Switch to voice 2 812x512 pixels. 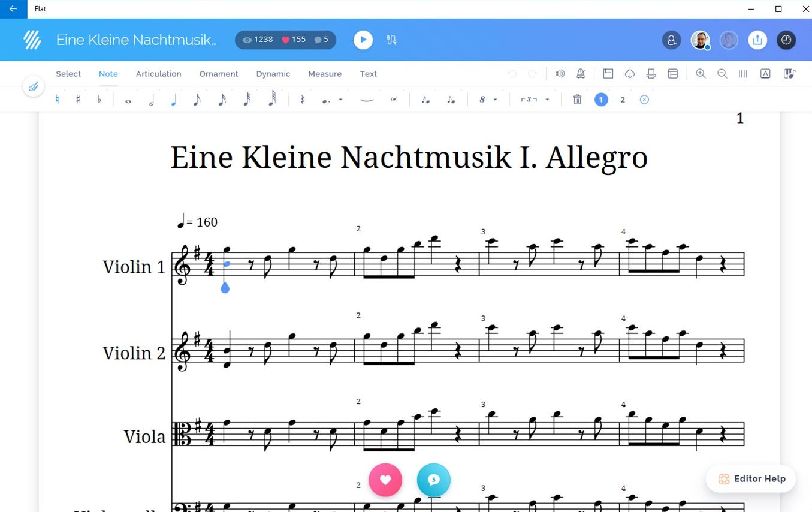pos(623,100)
